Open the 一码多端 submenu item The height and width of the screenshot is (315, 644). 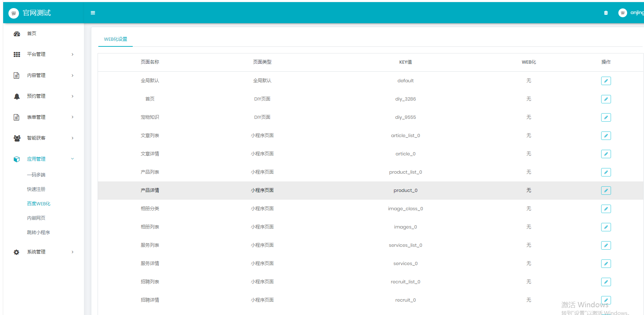tap(36, 175)
